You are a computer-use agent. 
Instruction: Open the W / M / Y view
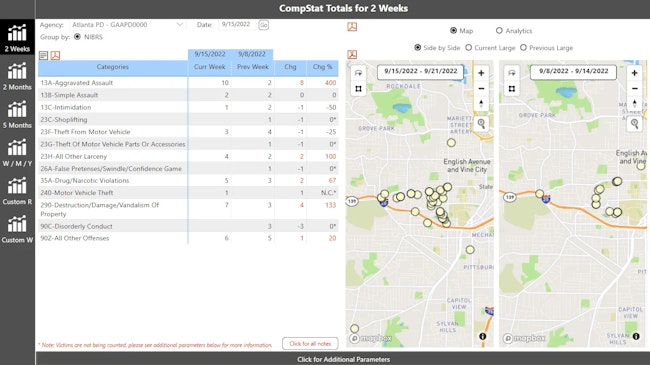pos(17,153)
